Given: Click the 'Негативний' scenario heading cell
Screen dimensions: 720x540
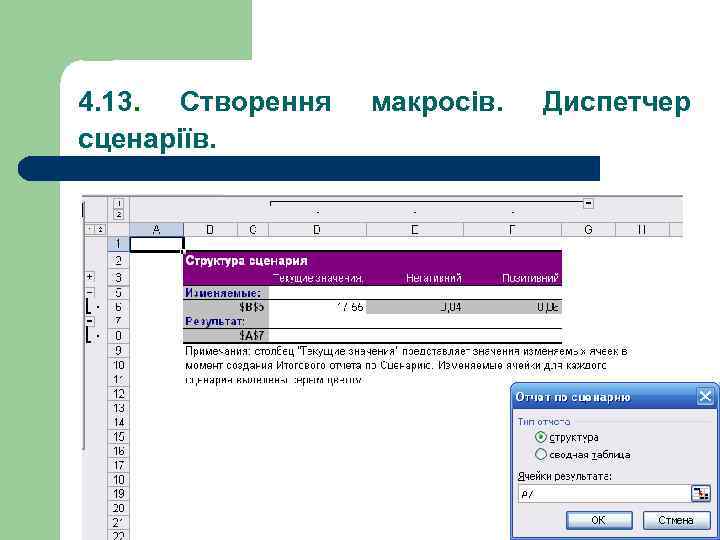Looking at the screenshot, I should click(415, 278).
